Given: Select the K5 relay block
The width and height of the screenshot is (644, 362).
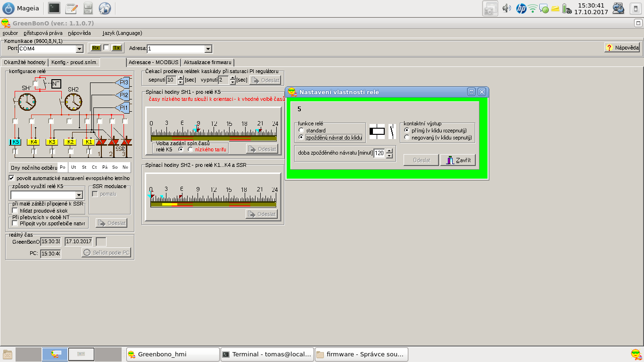Looking at the screenshot, I should point(16,142).
